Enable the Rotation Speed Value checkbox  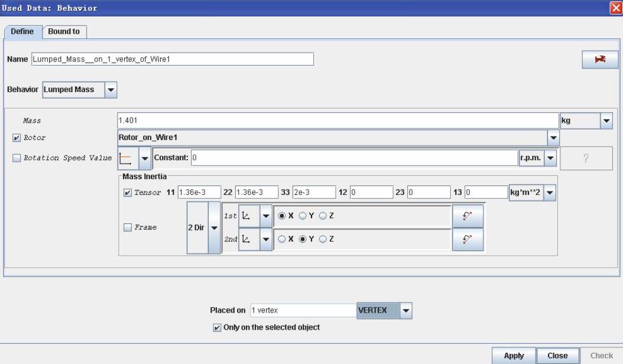click(x=17, y=158)
